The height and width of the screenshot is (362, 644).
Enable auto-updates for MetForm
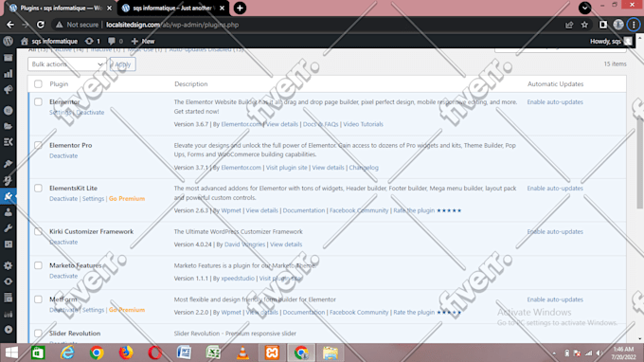(555, 299)
